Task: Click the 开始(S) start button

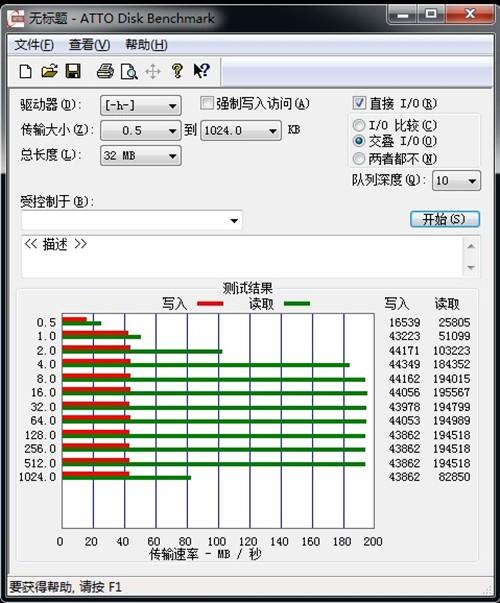Action: (445, 219)
